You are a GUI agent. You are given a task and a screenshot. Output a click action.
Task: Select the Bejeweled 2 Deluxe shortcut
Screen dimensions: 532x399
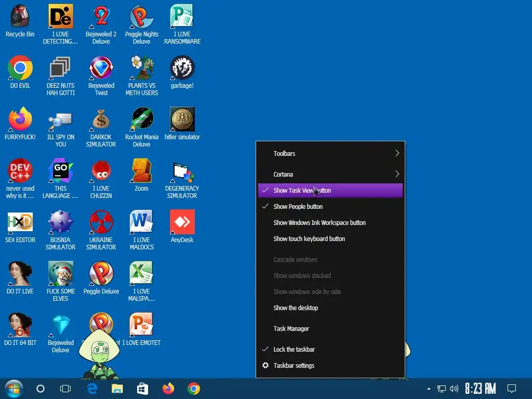101,16
